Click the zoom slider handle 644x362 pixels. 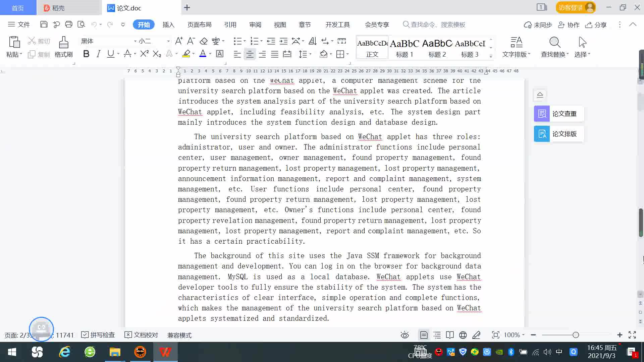pos(576,335)
